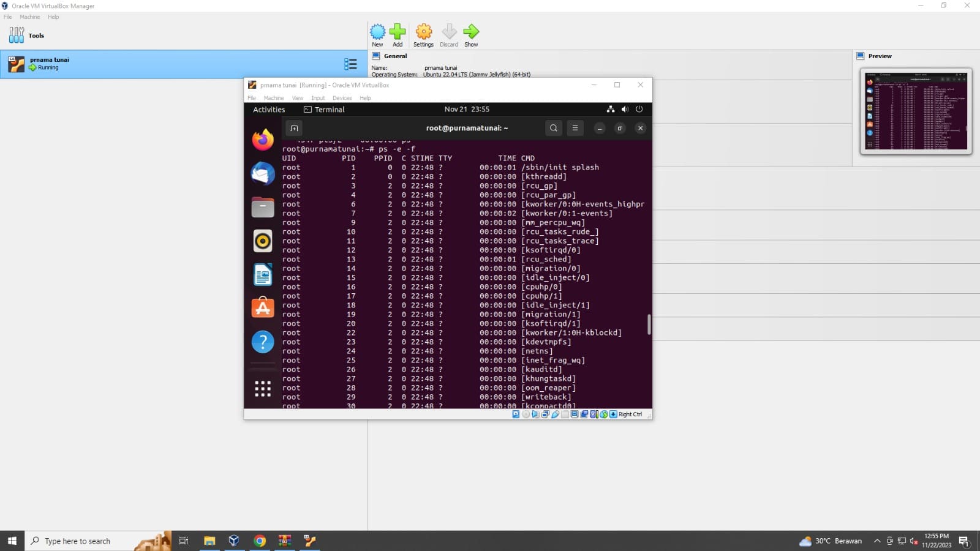The height and width of the screenshot is (551, 980).
Task: Click the Right Ctrl host key indicator
Action: pyautogui.click(x=630, y=414)
